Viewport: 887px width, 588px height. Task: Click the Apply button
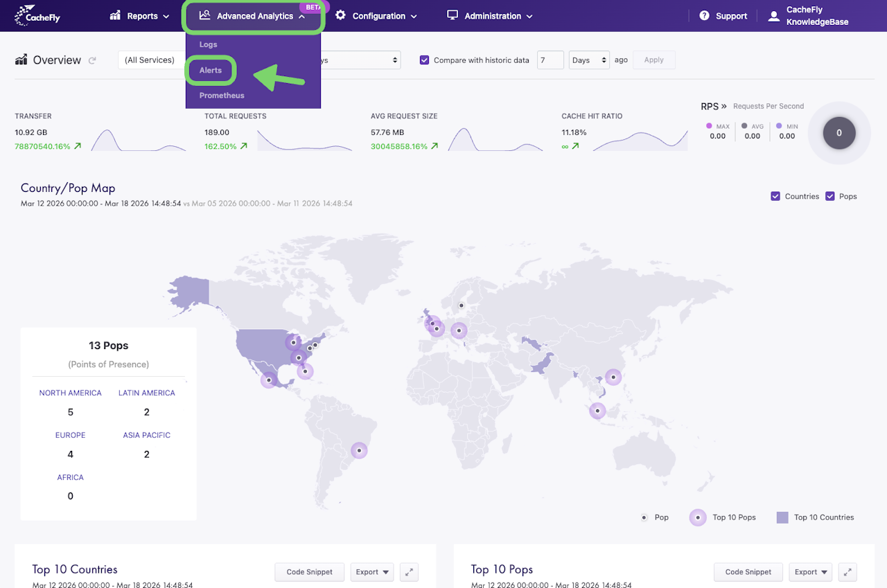(653, 60)
